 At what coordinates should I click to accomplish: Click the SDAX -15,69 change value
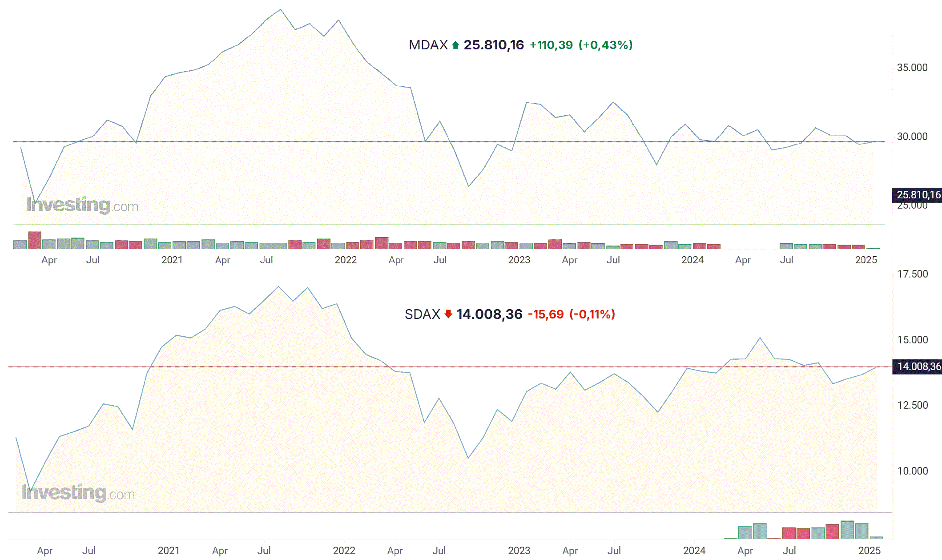click(x=546, y=314)
